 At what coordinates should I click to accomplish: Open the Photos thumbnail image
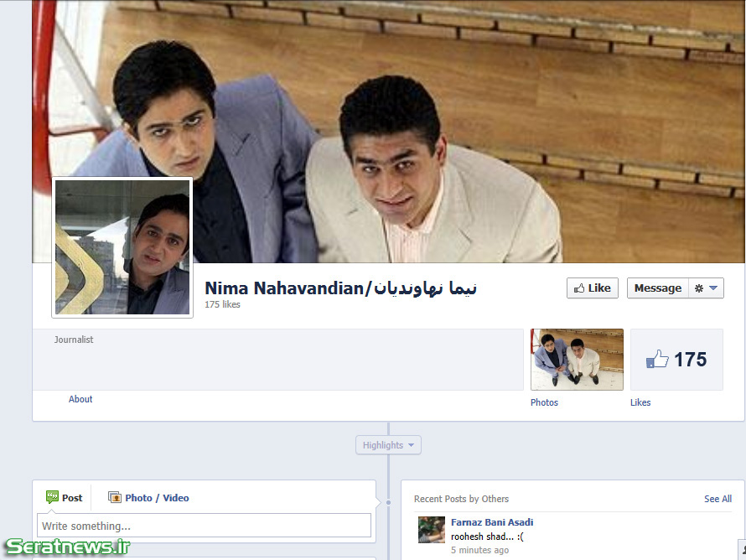578,360
